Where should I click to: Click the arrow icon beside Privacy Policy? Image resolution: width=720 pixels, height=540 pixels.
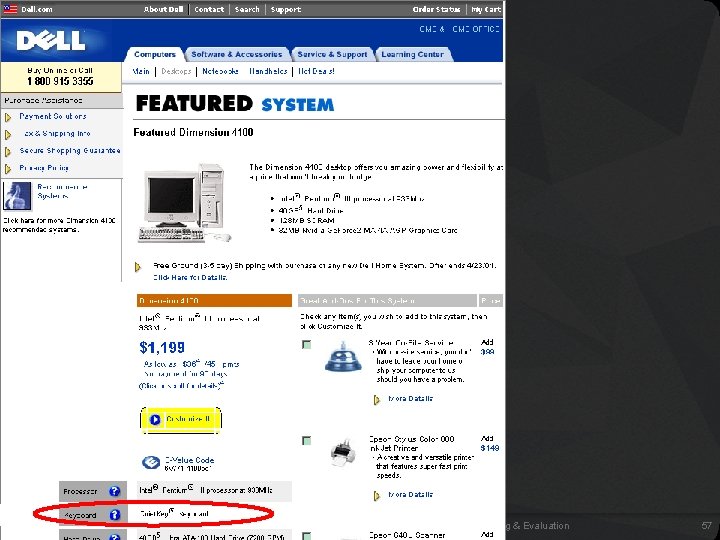(x=8, y=169)
